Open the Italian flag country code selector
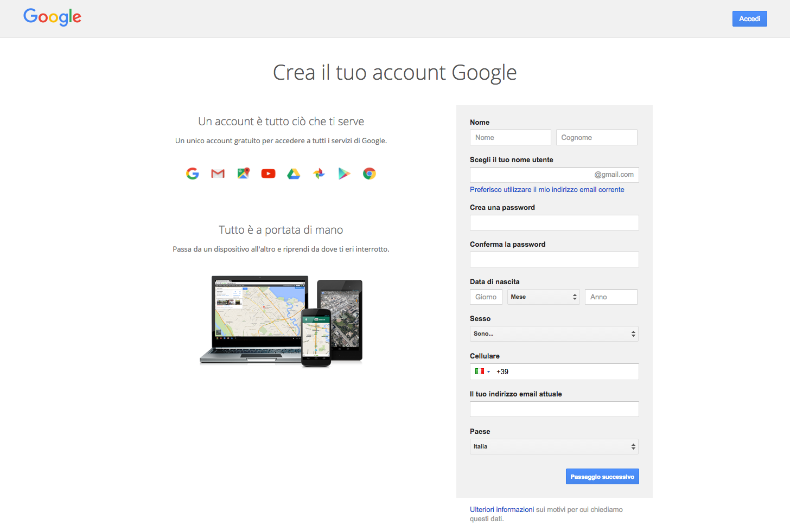 pyautogui.click(x=482, y=371)
